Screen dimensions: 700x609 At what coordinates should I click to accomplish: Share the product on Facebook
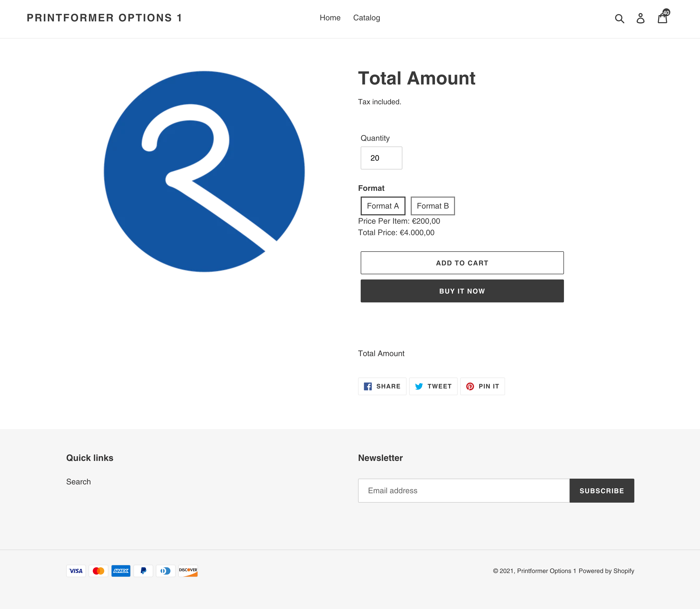(x=382, y=386)
